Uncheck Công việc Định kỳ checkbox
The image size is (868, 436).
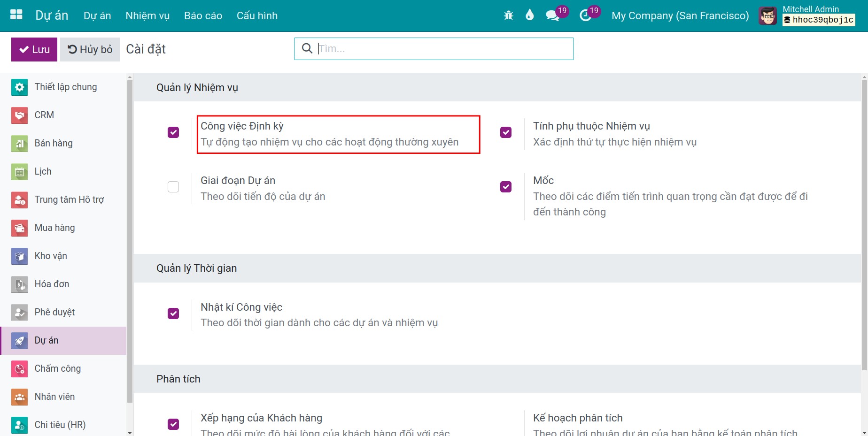coord(173,132)
